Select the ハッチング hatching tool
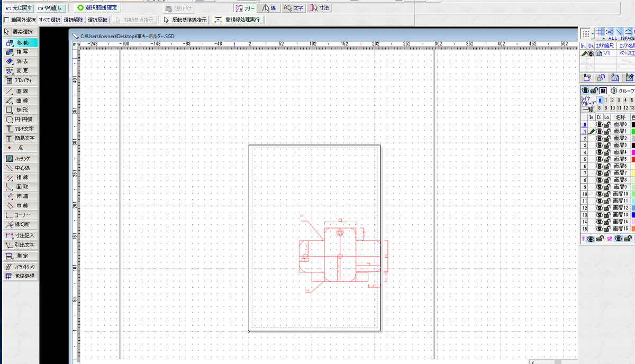 20,158
